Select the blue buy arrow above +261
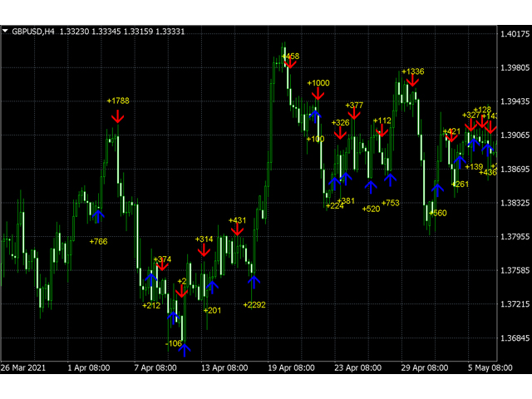Screen dimensions: 532x399 [x=460, y=162]
